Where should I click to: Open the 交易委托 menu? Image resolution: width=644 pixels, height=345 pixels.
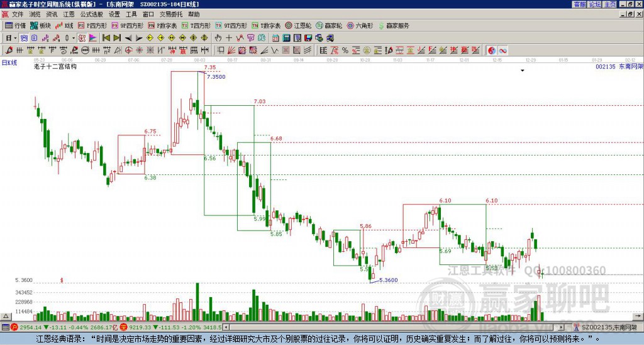[x=171, y=14]
